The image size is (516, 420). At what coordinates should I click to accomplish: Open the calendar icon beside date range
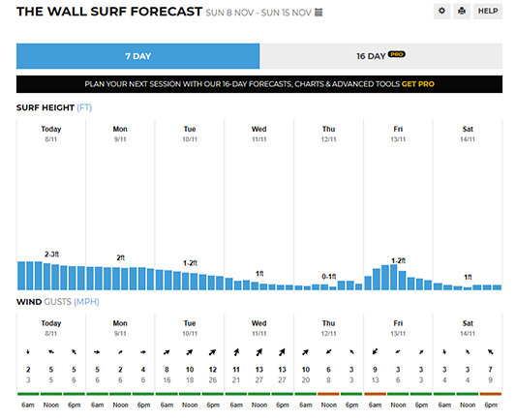point(319,13)
